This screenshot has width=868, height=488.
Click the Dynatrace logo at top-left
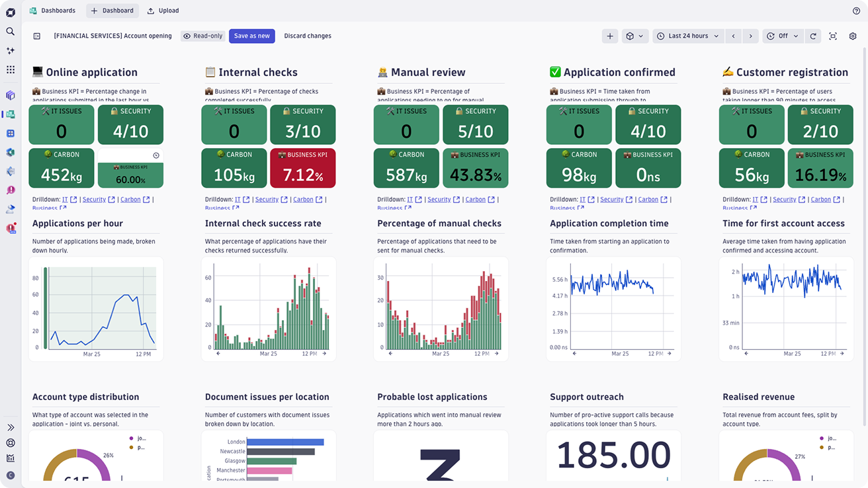tap(10, 11)
